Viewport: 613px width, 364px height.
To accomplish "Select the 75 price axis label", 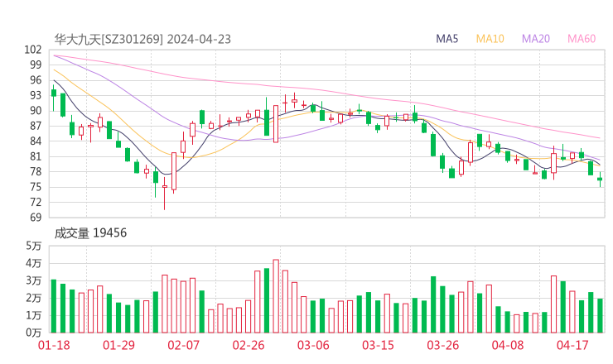I will pyautogui.click(x=36, y=187).
